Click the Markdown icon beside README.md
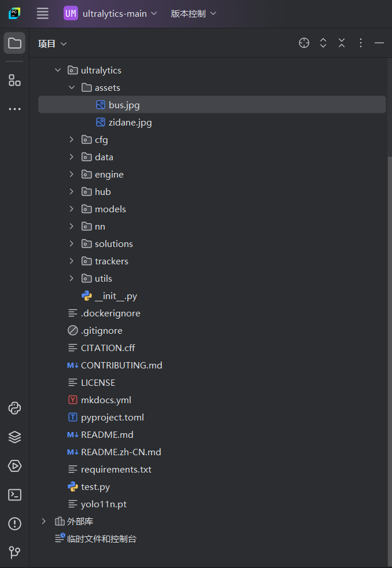This screenshot has height=568, width=392. pos(73,435)
